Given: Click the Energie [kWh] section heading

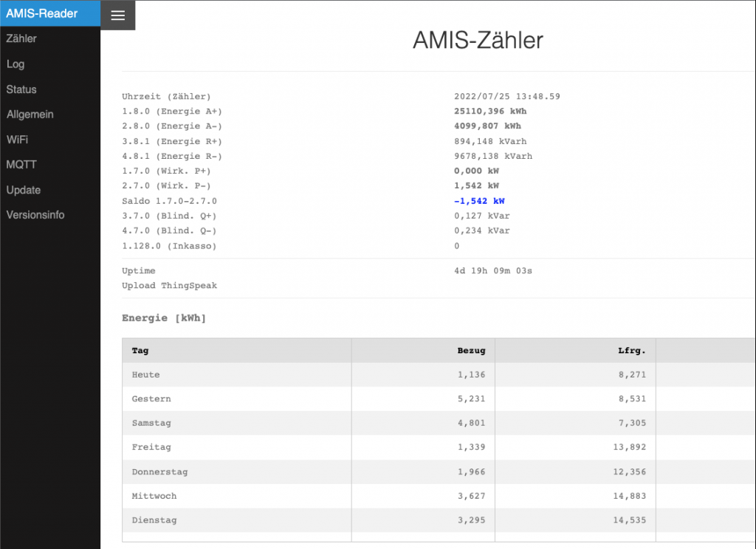Looking at the screenshot, I should tap(164, 318).
